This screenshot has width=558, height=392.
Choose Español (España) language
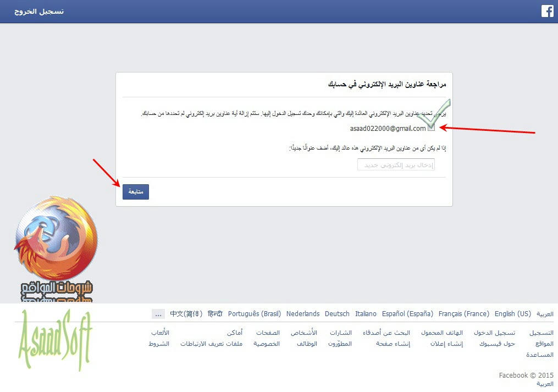pyautogui.click(x=407, y=314)
